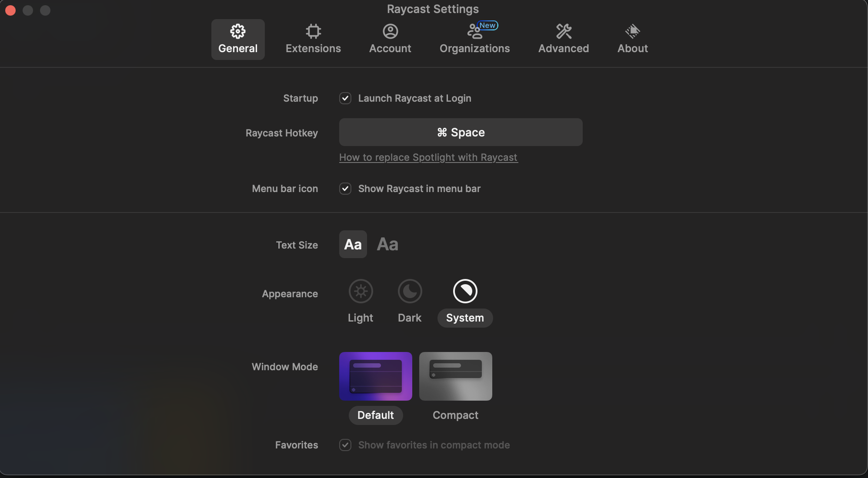Click the New badge on Organizations
The width and height of the screenshot is (868, 478).
tap(487, 26)
